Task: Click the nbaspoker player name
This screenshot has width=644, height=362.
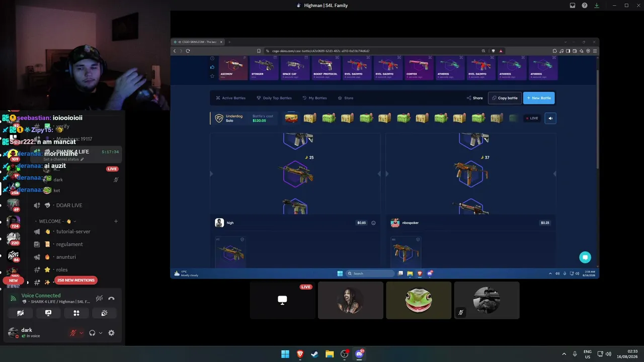Action: [x=411, y=223]
